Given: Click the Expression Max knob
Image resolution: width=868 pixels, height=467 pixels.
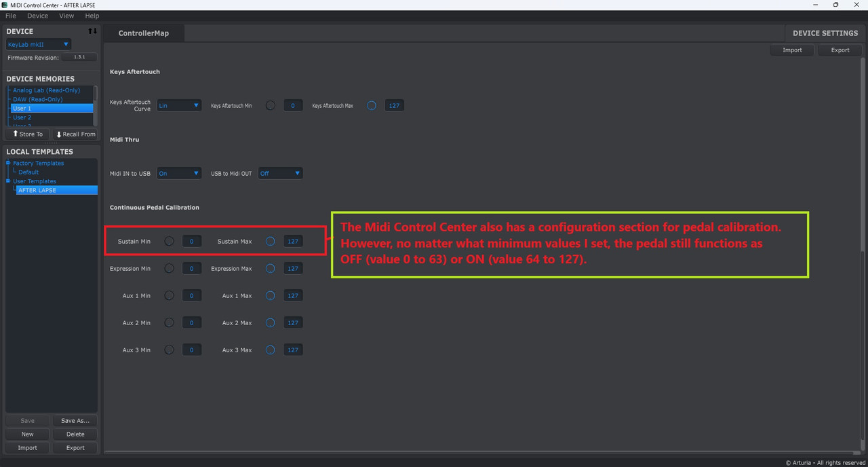Looking at the screenshot, I should [271, 268].
